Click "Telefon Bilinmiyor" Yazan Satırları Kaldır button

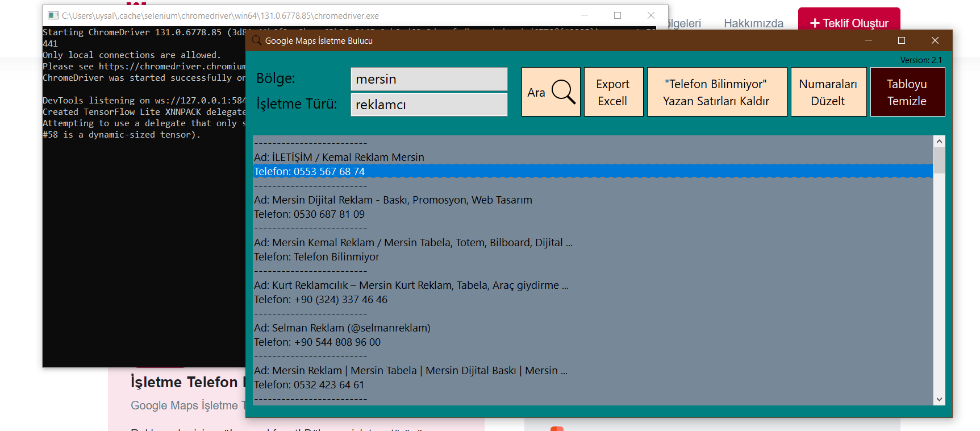pyautogui.click(x=717, y=92)
